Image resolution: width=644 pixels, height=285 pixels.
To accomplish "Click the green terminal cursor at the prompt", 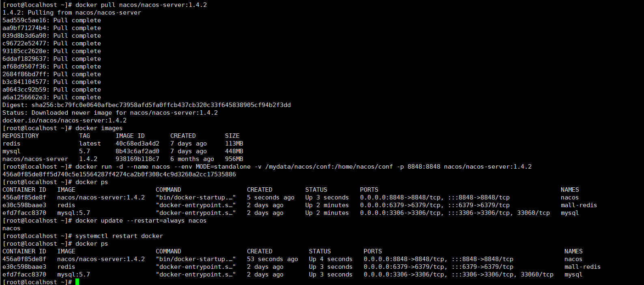I will click(x=77, y=282).
